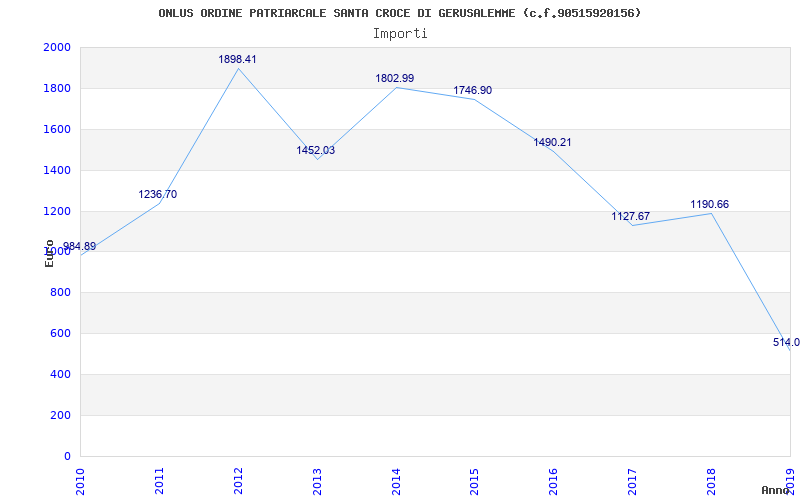Image resolution: width=800 pixels, height=500 pixels.
Task: Click the 2015 x-axis label
Action: tap(474, 481)
